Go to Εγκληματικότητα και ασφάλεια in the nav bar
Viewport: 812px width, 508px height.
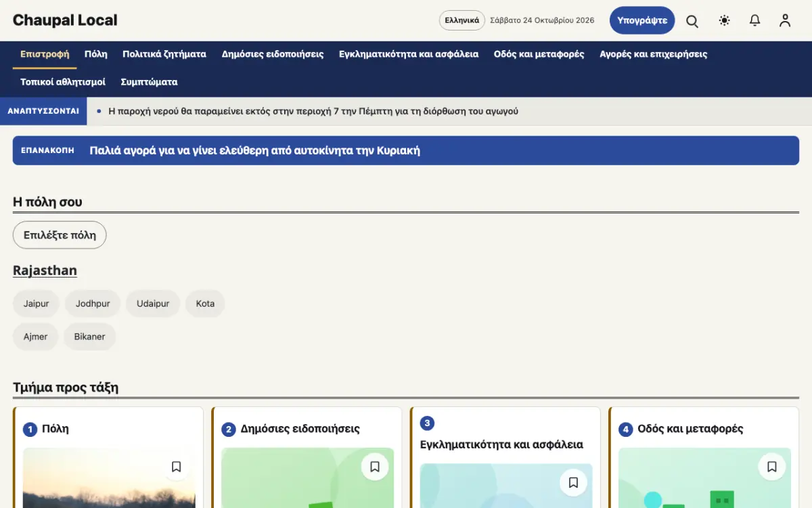409,54
